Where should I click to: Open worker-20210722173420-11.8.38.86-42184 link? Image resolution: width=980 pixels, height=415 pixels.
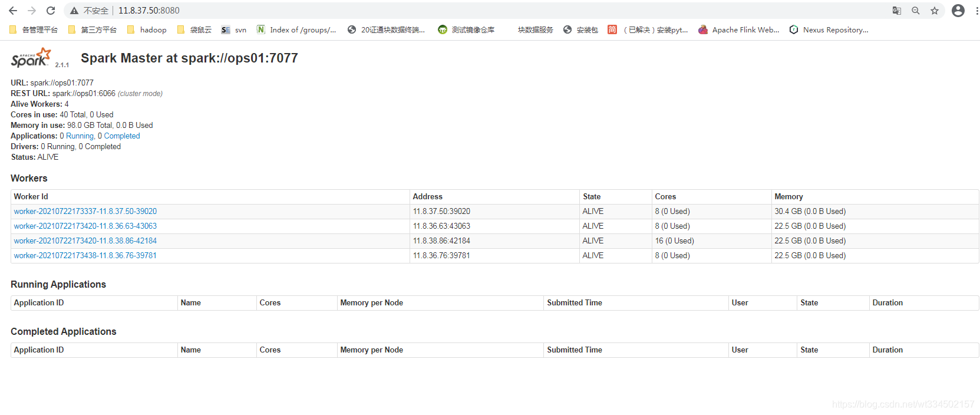coord(85,241)
